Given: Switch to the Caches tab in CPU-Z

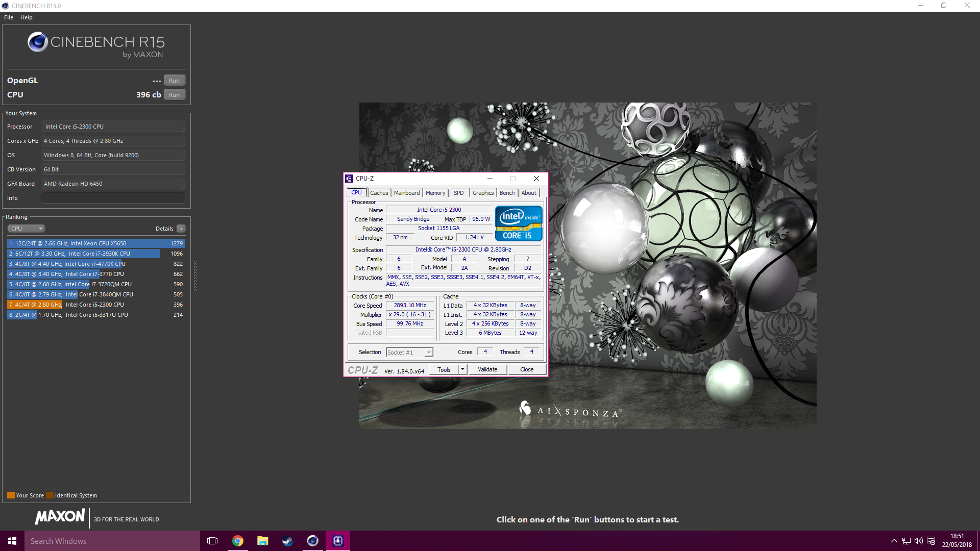Looking at the screenshot, I should pyautogui.click(x=379, y=193).
